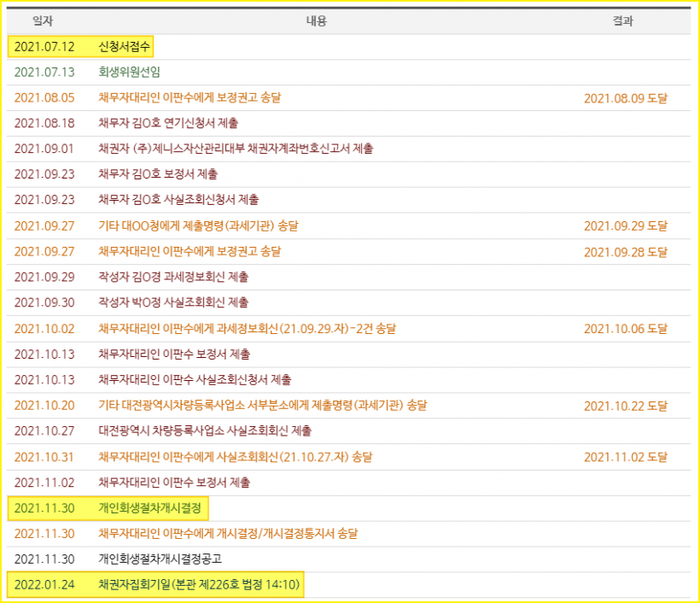
Task: Select the 개인회생절차개시결정공고 entry
Action: 160,559
